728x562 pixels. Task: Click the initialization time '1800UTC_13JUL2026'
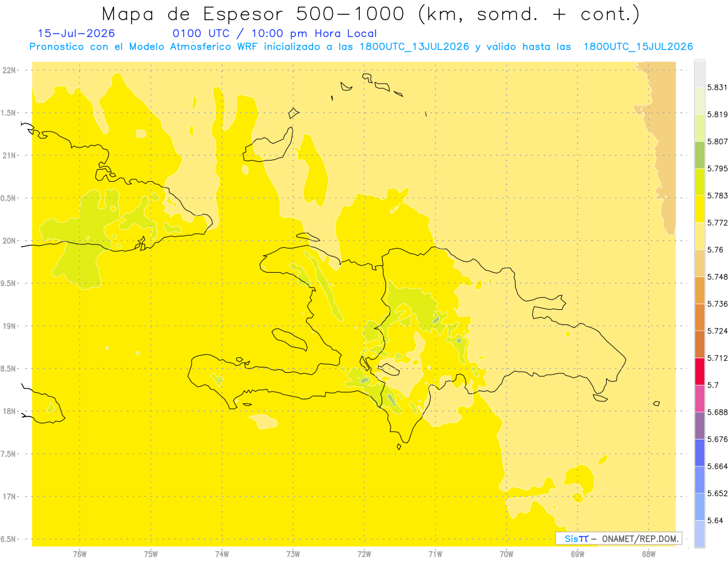coord(414,47)
